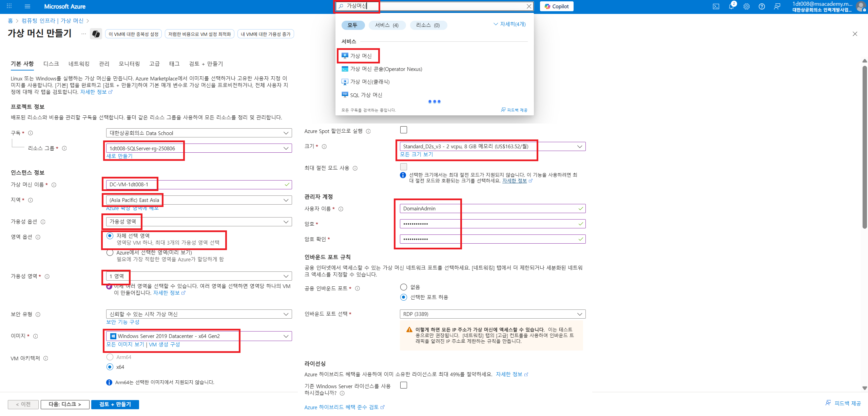Select the 없음 public inbound port option
868x416 pixels.
403,287
